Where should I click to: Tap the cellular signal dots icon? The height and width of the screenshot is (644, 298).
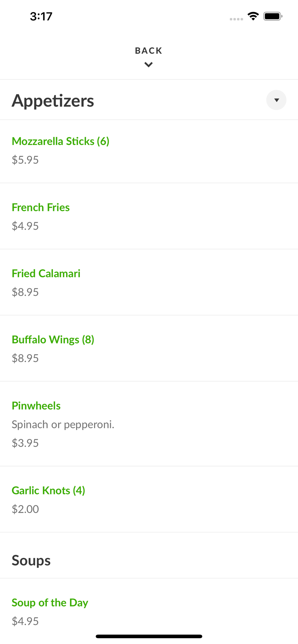(236, 19)
